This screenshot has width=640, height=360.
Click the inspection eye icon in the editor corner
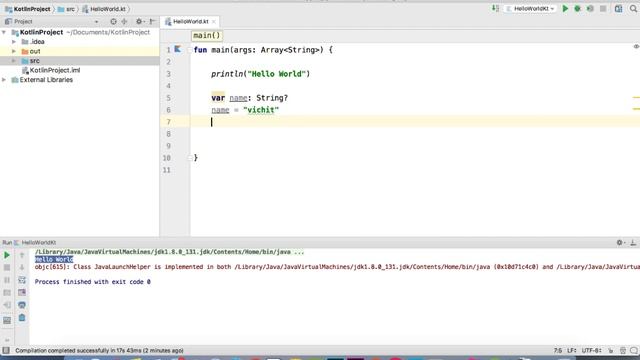point(636,47)
